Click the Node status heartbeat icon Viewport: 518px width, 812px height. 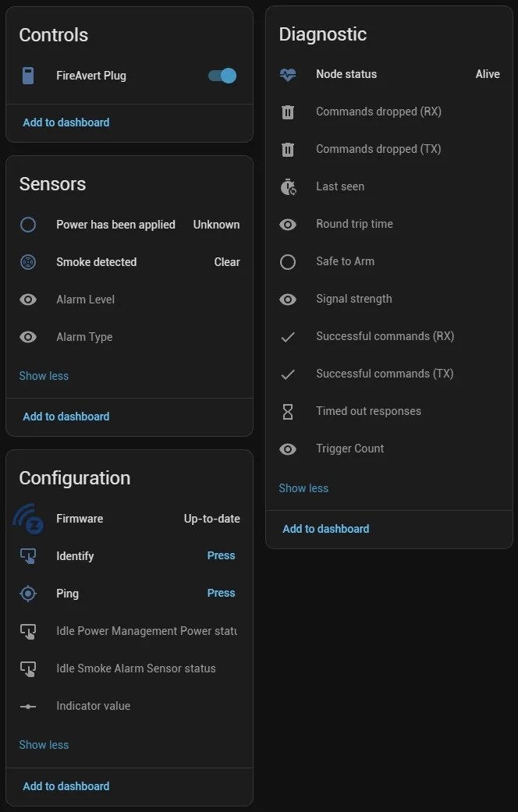point(288,75)
